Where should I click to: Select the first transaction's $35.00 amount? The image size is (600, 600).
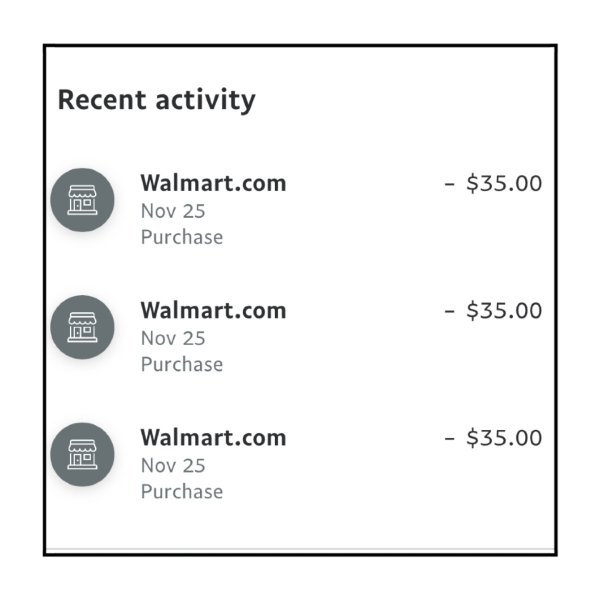(504, 183)
